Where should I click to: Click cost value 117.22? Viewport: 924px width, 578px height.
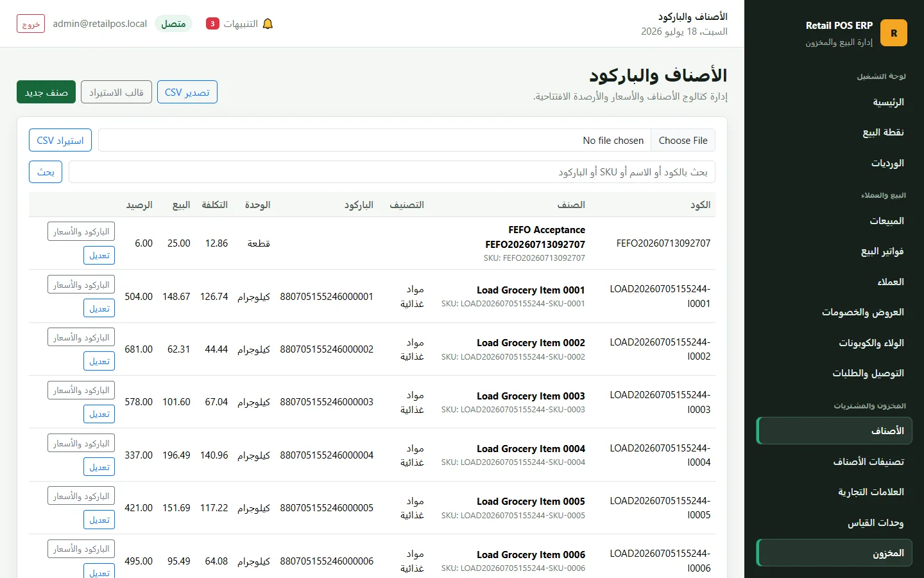pos(214,508)
